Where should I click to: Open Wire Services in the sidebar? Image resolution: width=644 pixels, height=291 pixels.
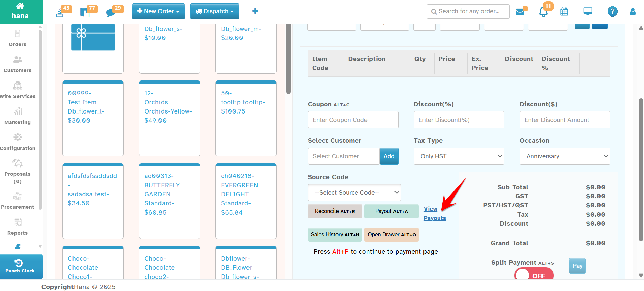(x=18, y=90)
